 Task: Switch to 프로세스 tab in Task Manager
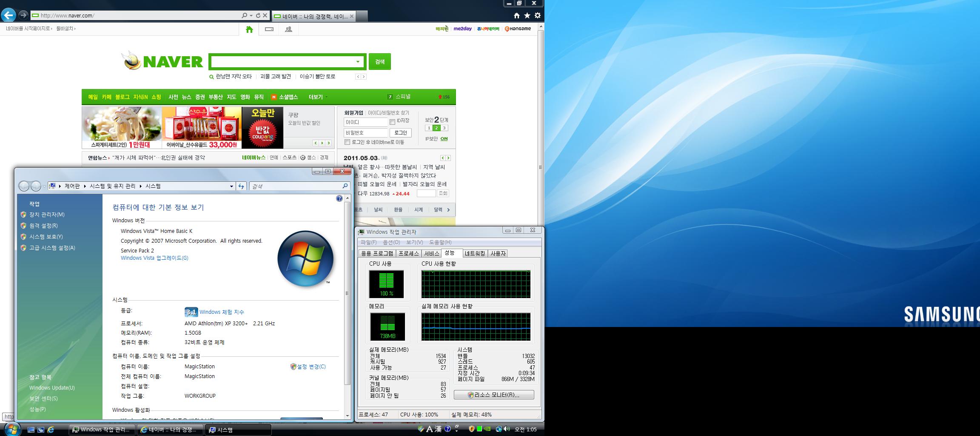[x=408, y=253]
